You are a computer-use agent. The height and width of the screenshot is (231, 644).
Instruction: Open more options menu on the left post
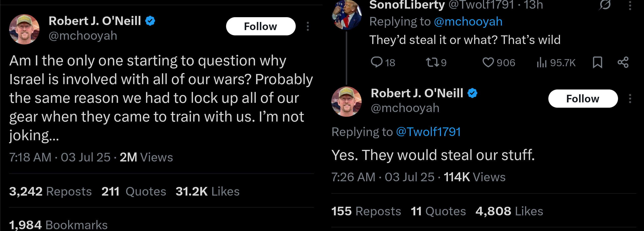coord(308,26)
